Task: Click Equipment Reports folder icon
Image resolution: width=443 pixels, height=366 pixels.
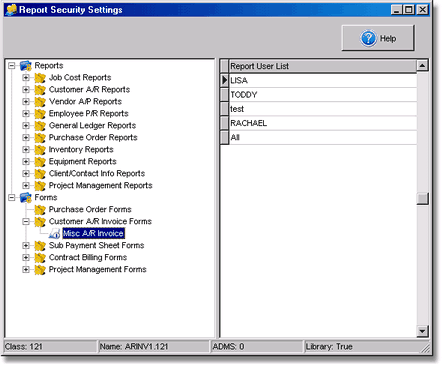Action: click(x=40, y=162)
